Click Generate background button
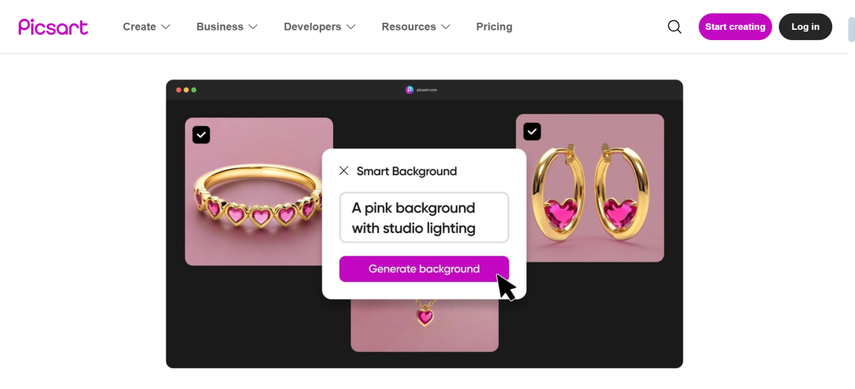 (x=424, y=269)
